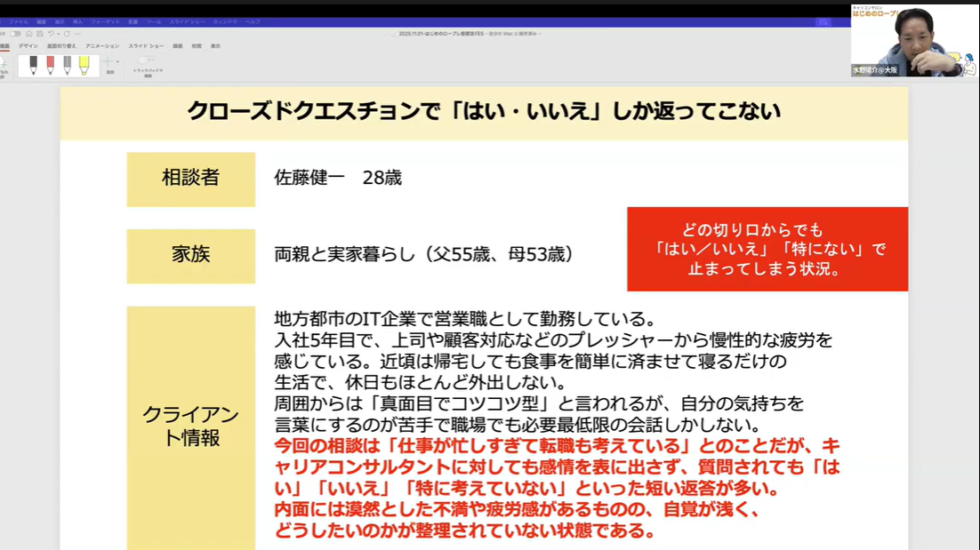Open the アニメーション ribbon tab
Screen dimensions: 980x550
(102, 45)
